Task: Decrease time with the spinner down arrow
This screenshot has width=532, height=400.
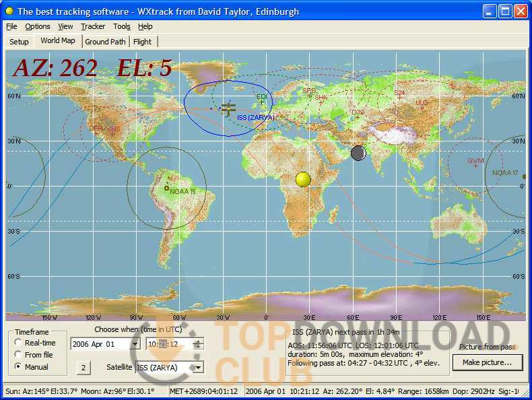Action: tap(198, 347)
